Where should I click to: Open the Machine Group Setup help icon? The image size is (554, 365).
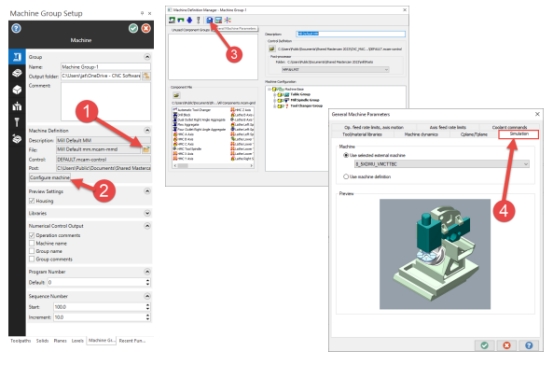click(x=16, y=28)
